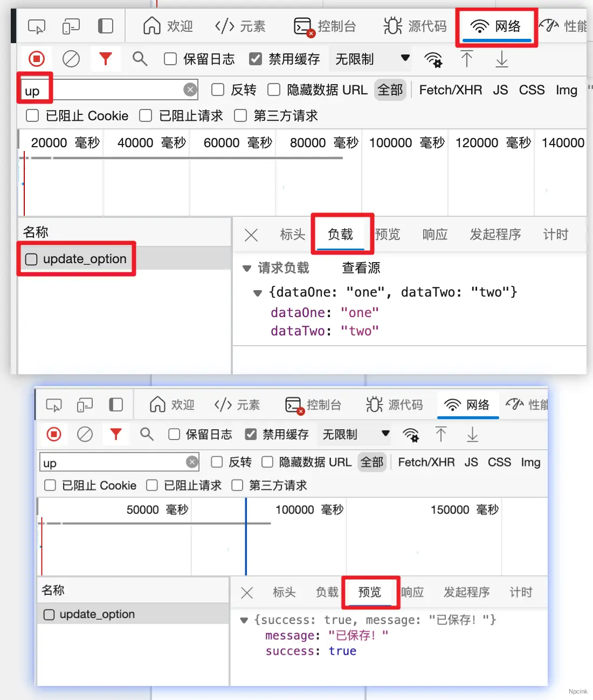Stop recording network log in top panel
This screenshot has height=700, width=593.
point(37,59)
